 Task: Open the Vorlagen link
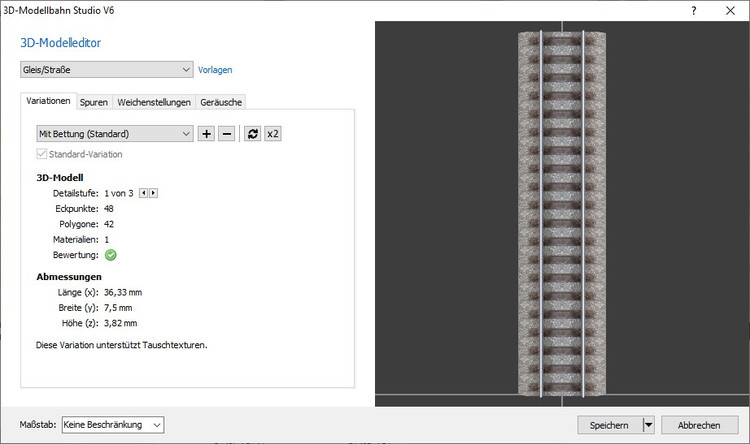coord(215,70)
